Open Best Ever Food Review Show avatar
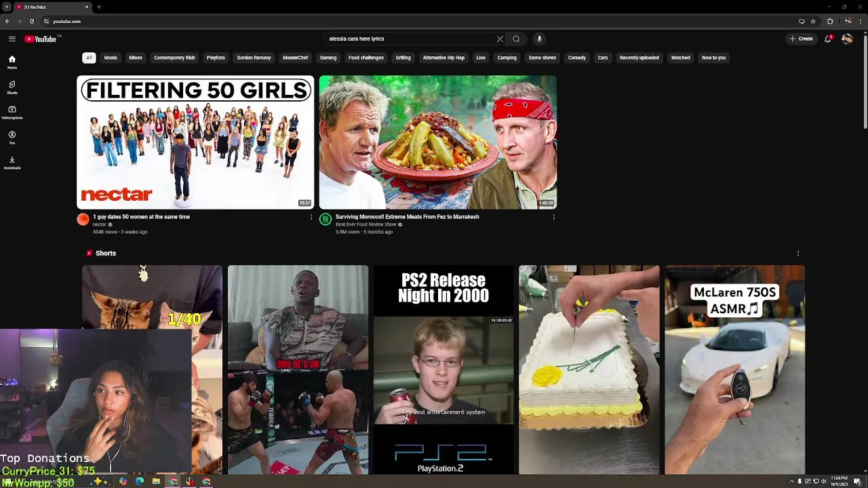 click(x=325, y=219)
